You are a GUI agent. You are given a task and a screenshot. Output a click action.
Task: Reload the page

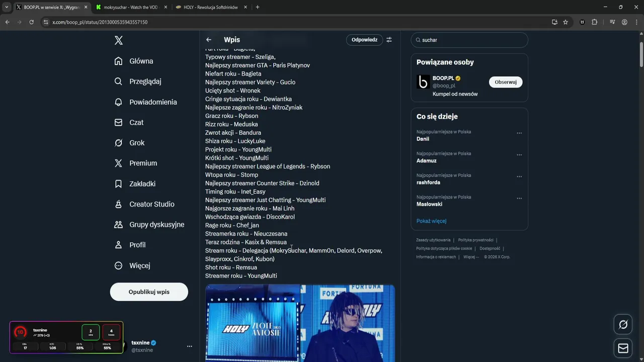pos(32,22)
